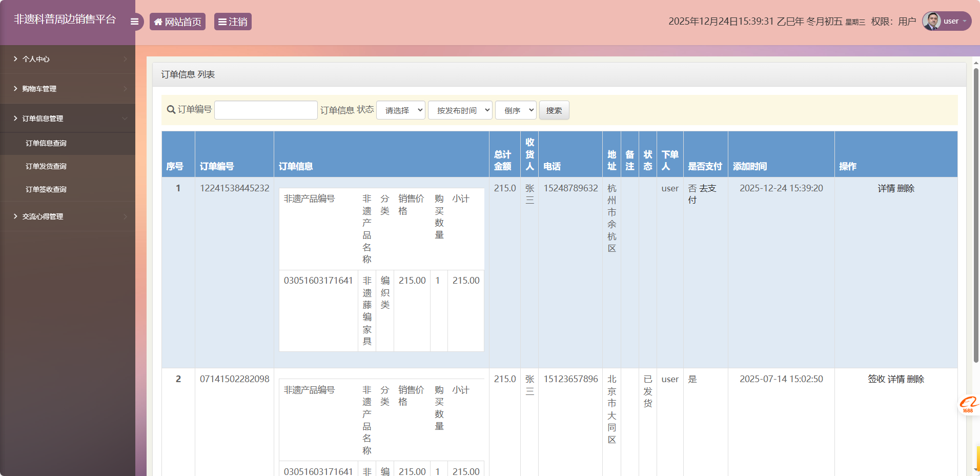
Task: Select the highlighted 订单信息查询 menu item
Action: [46, 143]
